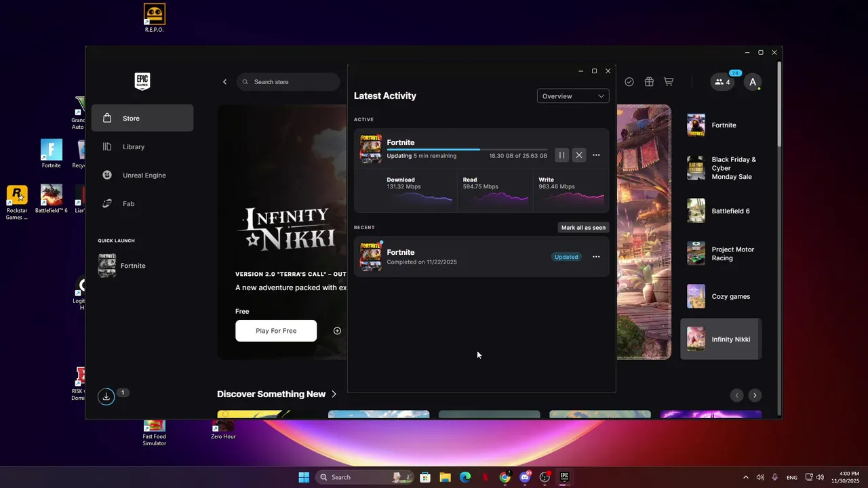The height and width of the screenshot is (488, 868).
Task: Open the account profile avatar A
Action: [x=753, y=82]
